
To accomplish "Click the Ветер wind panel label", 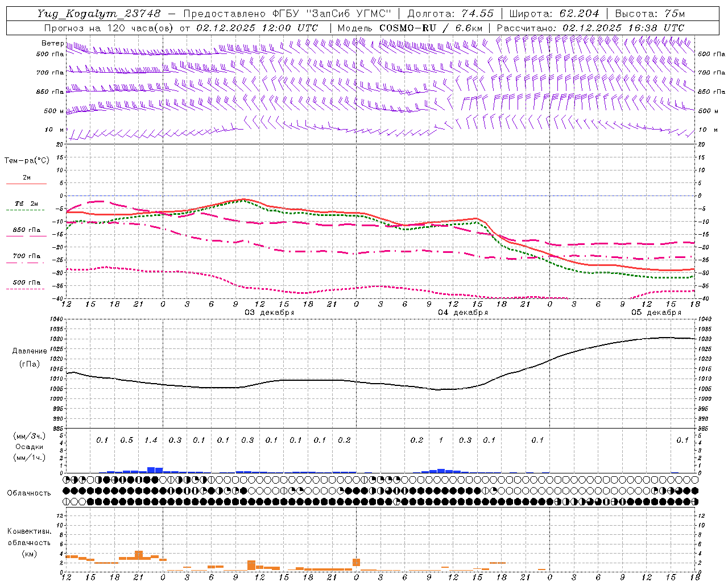I will click(52, 43).
